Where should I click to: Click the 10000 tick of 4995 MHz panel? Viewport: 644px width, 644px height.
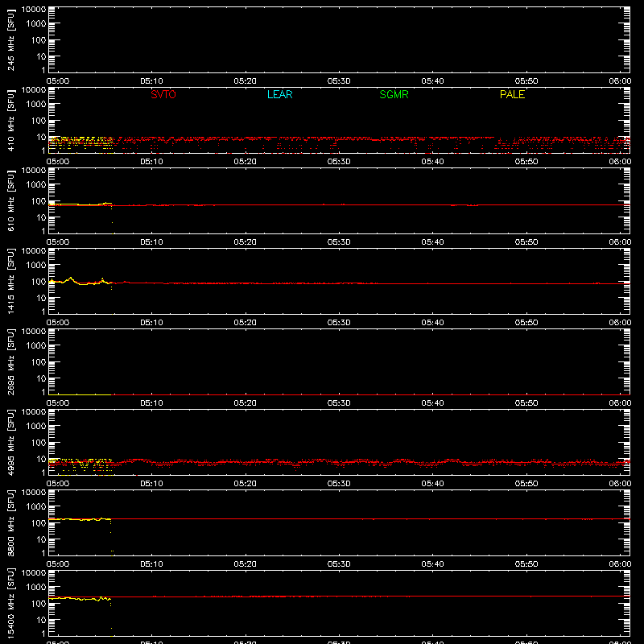point(34,412)
